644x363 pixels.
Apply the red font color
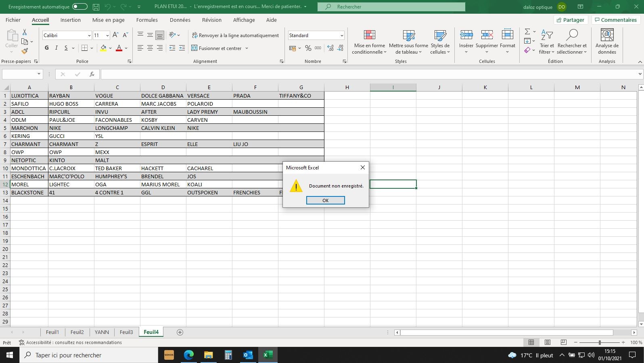tap(119, 48)
